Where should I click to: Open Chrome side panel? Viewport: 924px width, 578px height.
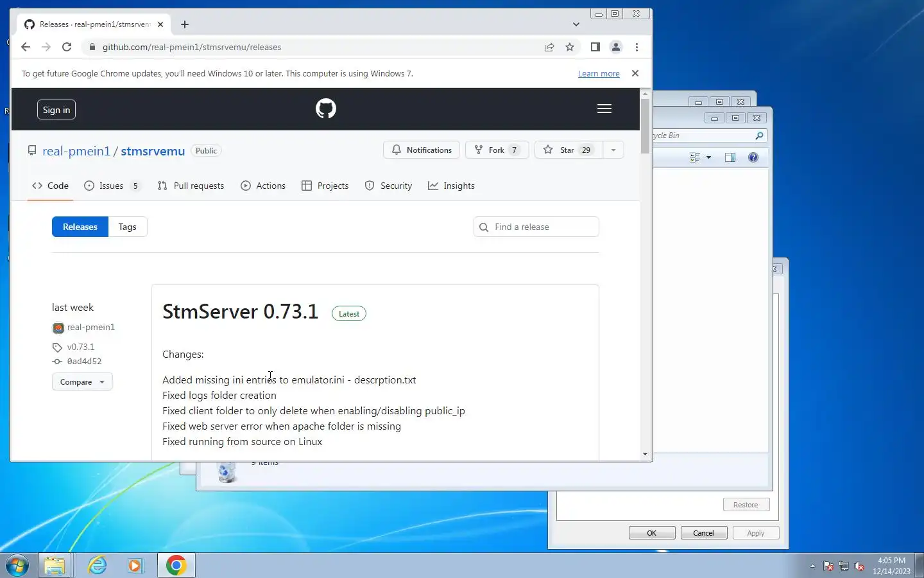pos(595,47)
